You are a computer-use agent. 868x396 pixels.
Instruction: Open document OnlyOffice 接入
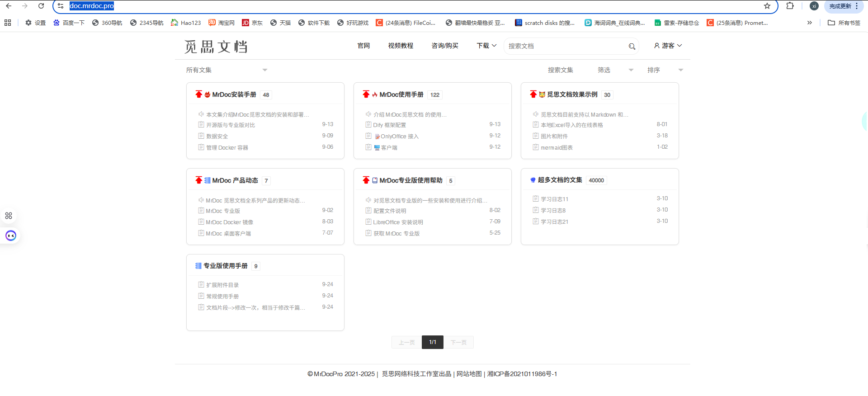[x=400, y=136]
